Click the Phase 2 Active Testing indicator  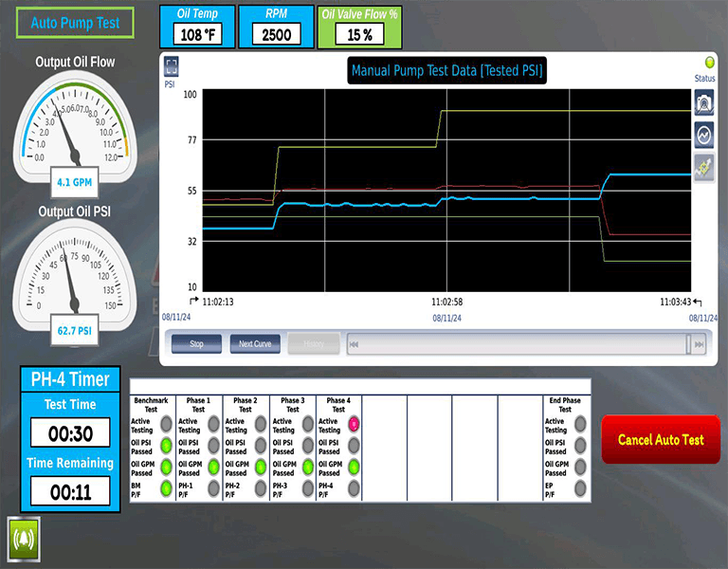261,424
